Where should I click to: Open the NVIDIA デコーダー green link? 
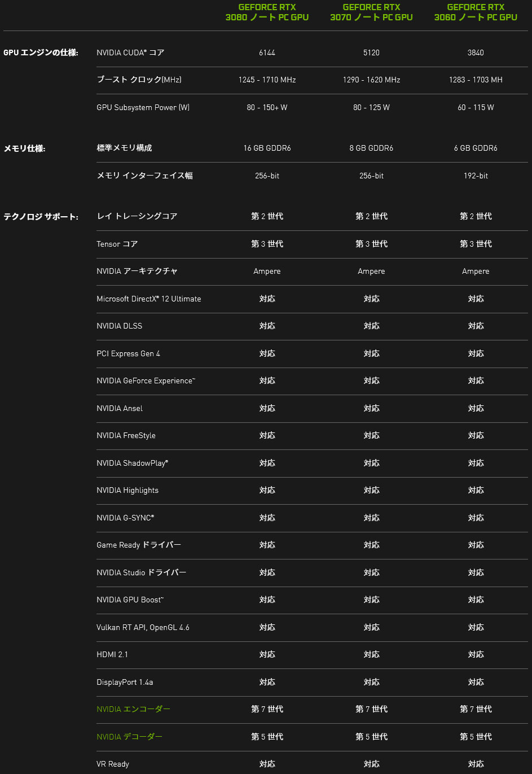coord(129,737)
